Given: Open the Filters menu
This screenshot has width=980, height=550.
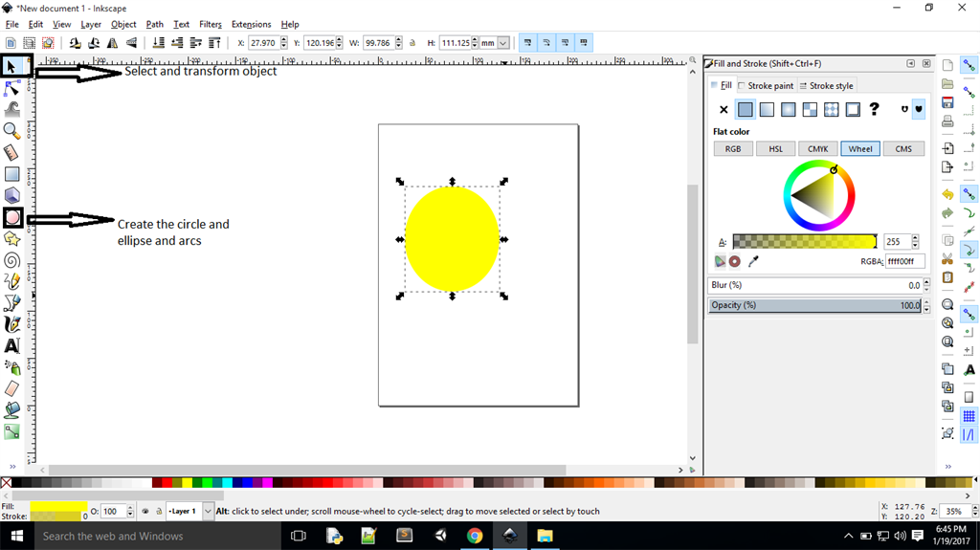Looking at the screenshot, I should [211, 24].
